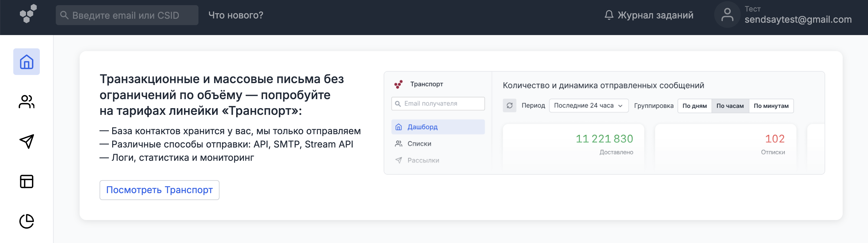Click the notification bell icon
Screen dimensions: 868x243
click(609, 15)
